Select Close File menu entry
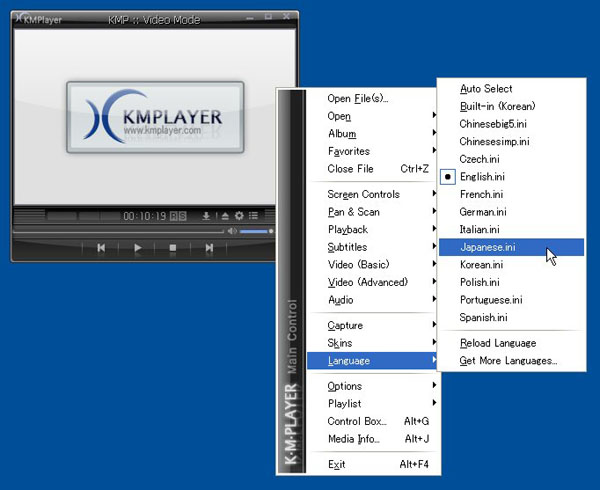 click(374, 169)
